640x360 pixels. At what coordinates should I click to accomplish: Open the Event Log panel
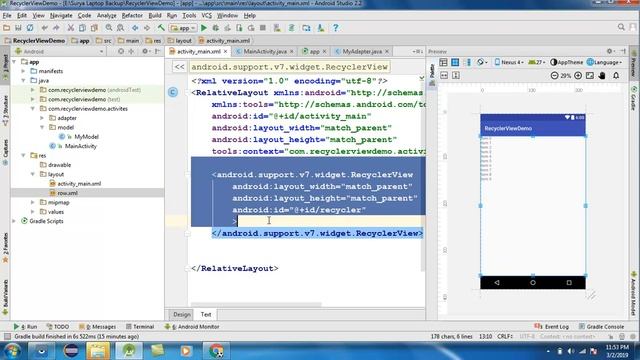coord(551,327)
